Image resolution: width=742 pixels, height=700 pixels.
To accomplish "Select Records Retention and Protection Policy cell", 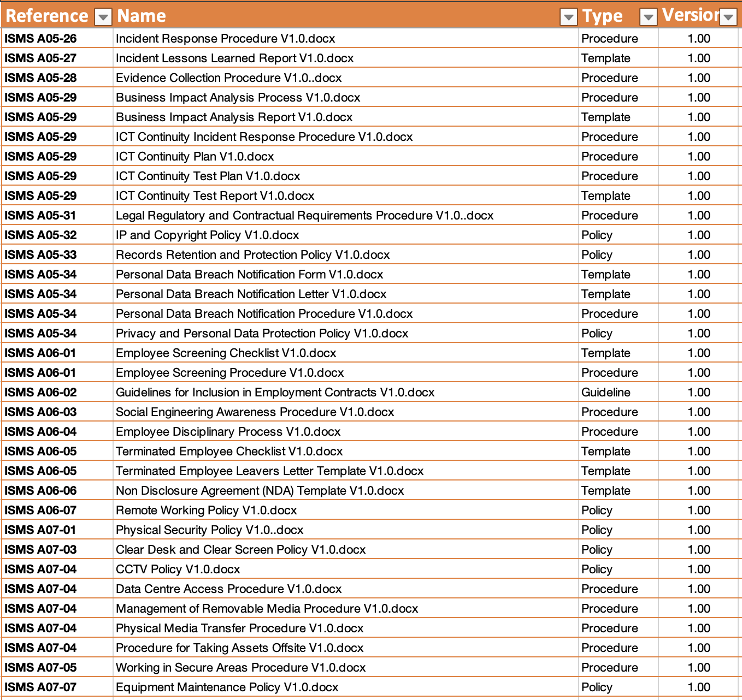I will click(x=346, y=255).
